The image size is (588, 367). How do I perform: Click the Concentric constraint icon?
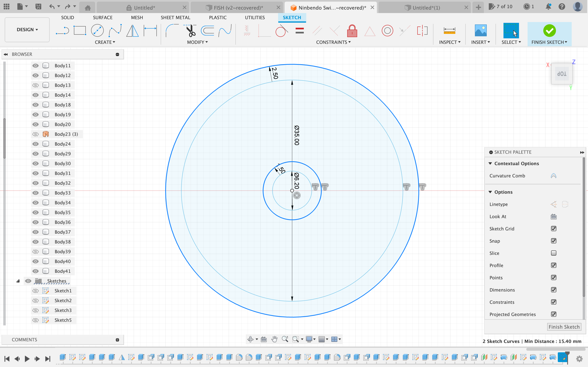pos(387,30)
